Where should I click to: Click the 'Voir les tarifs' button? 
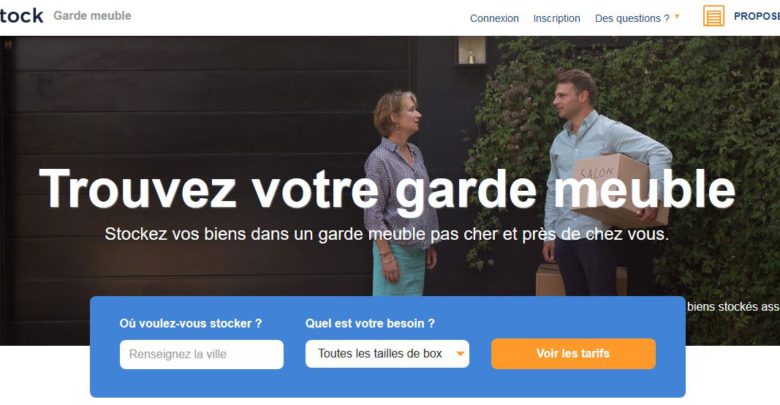point(573,354)
